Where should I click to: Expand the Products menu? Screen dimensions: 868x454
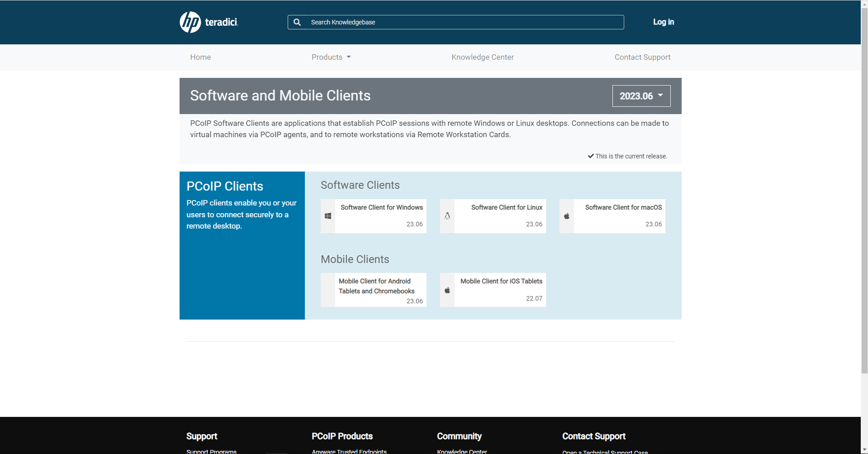coord(331,57)
